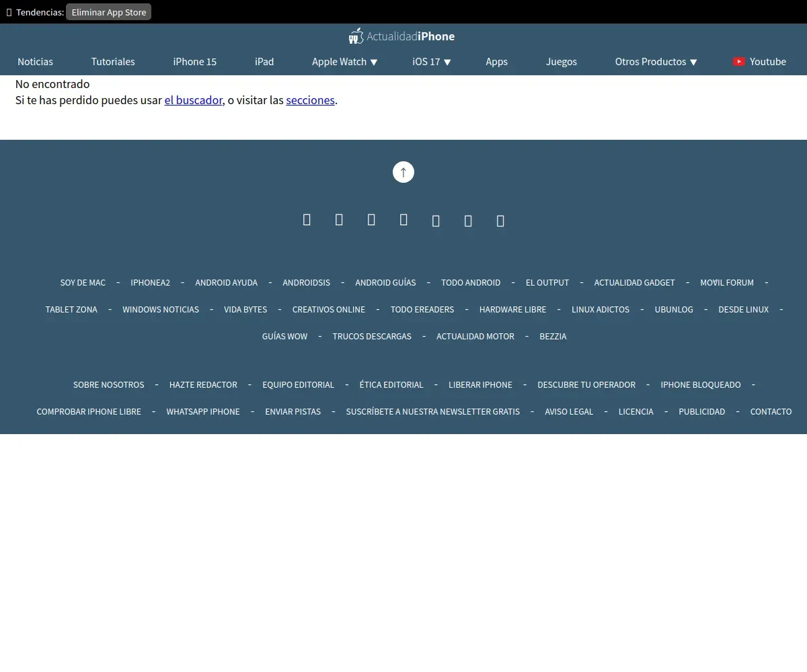Open the Vida Bytes footer link

[x=245, y=309]
